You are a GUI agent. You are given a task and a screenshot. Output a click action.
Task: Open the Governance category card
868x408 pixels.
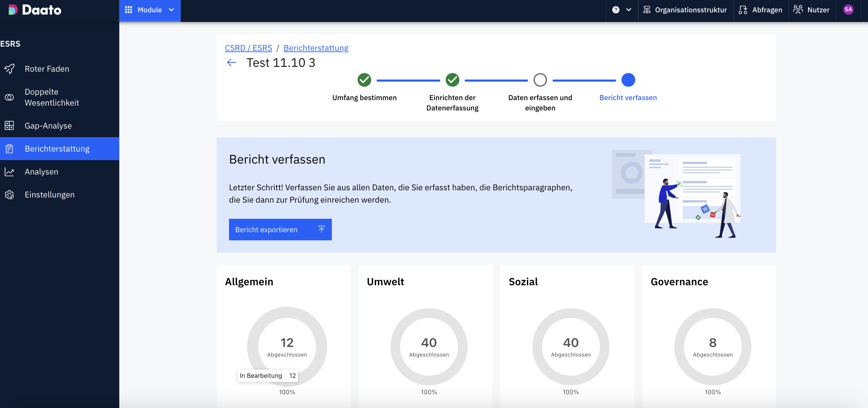point(679,282)
